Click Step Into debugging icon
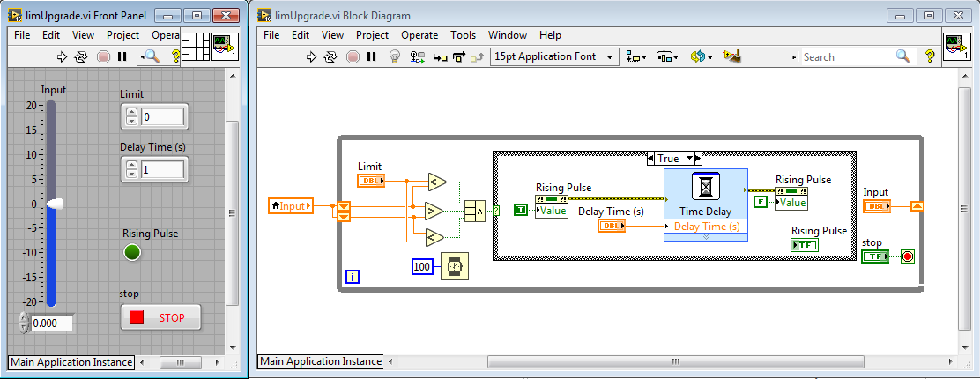Viewport: 980px width, 379px height. tap(441, 57)
